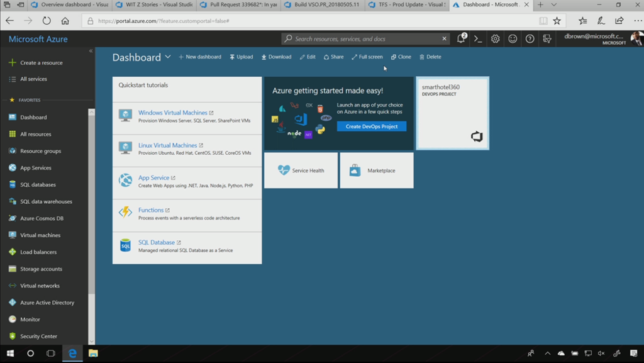Toggle Full screen mode for the dashboard

click(367, 57)
